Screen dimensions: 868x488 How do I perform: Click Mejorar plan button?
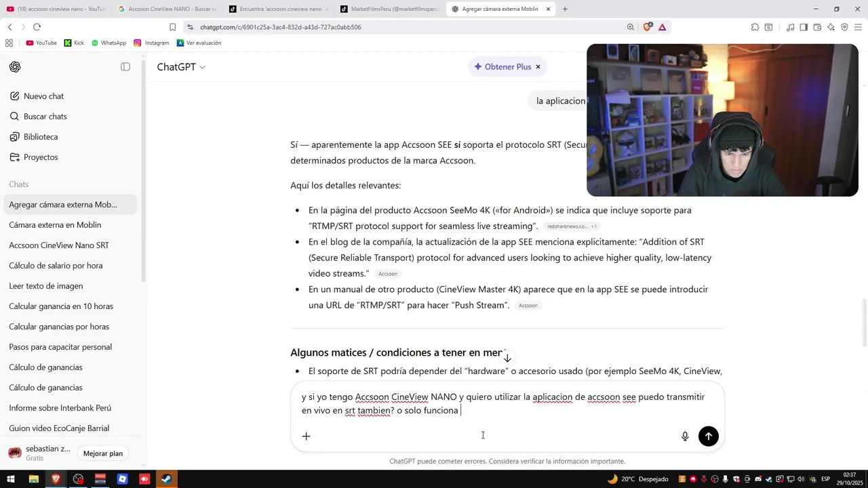pos(103,453)
